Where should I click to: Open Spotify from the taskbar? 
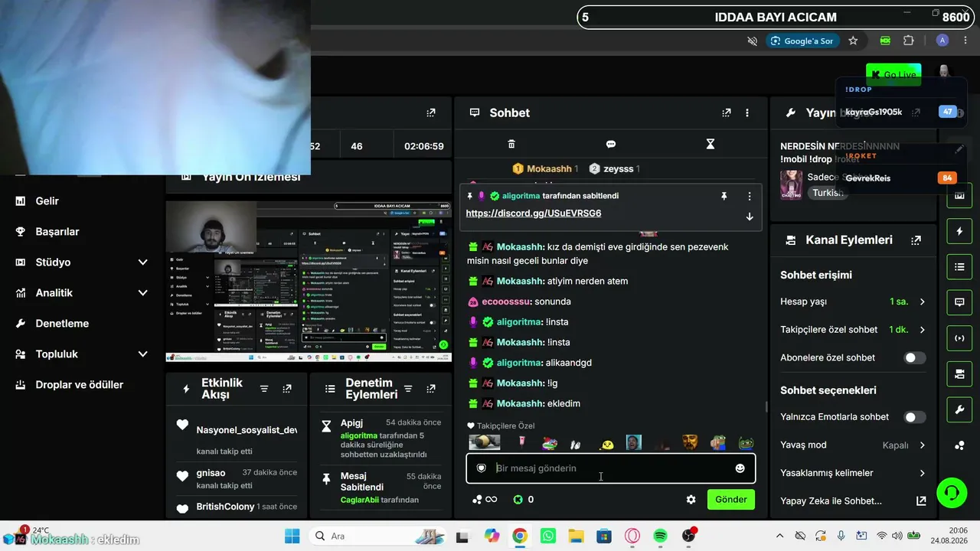pyautogui.click(x=661, y=536)
